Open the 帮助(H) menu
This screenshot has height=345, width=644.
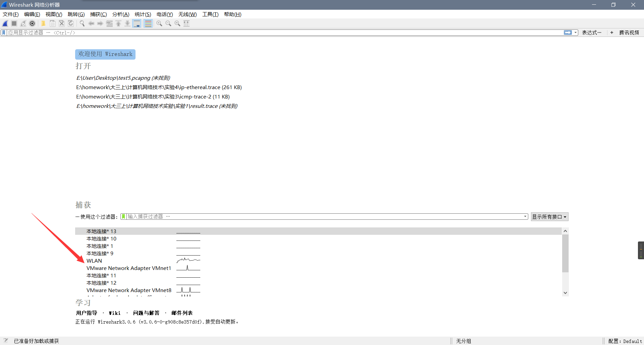[233, 14]
